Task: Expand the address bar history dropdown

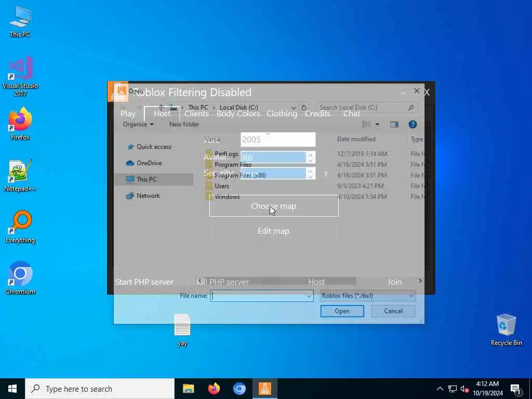Action: 294,108
